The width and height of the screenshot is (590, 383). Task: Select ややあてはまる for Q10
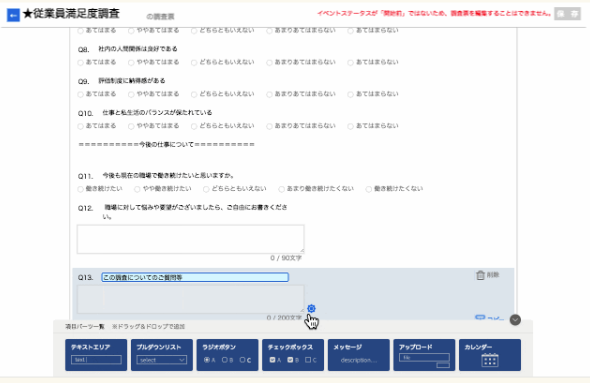[131, 126]
